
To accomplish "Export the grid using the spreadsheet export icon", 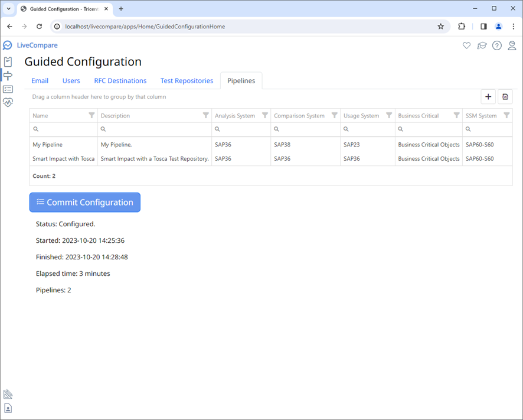I will (505, 96).
